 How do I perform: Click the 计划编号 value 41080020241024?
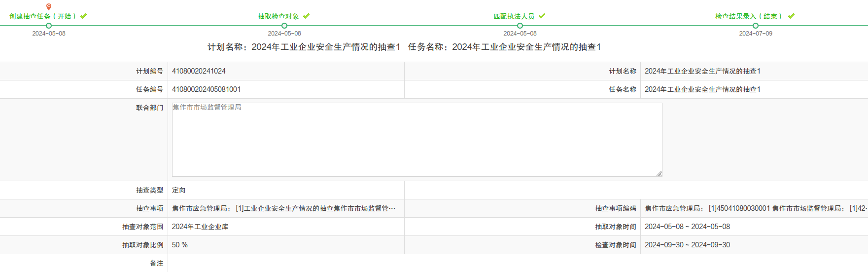(x=199, y=71)
